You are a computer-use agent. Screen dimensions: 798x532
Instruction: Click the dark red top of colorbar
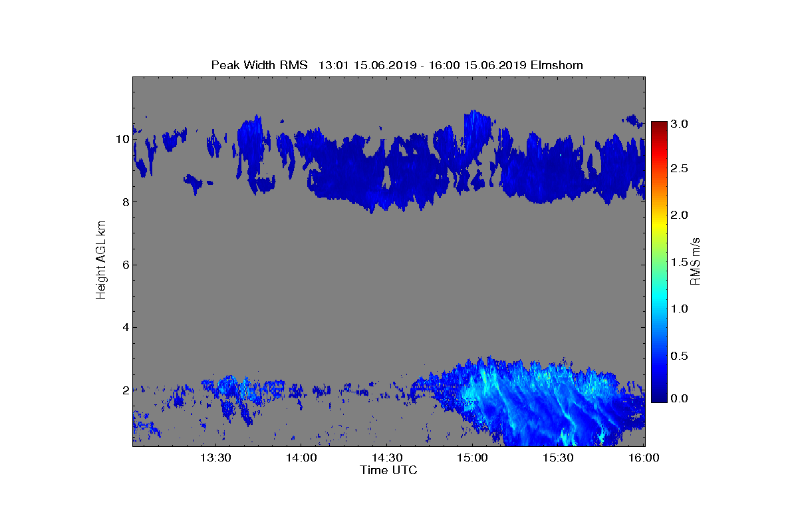pyautogui.click(x=659, y=126)
